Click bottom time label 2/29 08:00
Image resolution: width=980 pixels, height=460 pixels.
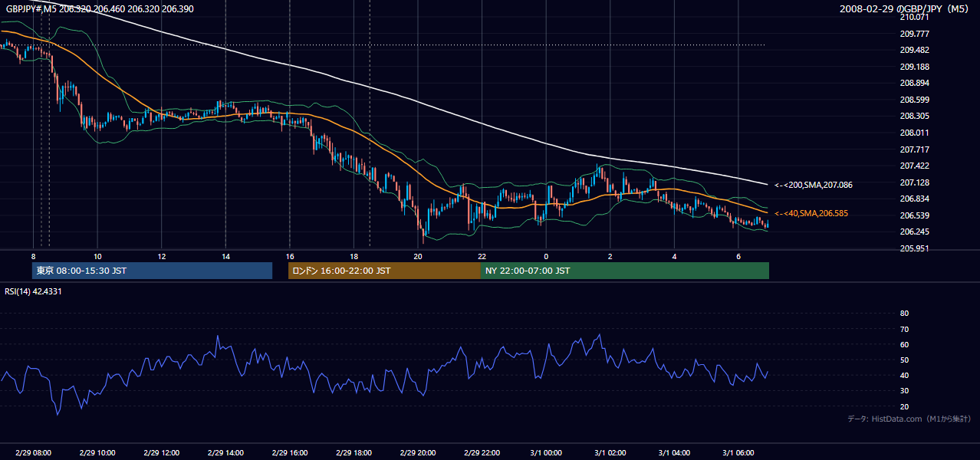point(33,453)
